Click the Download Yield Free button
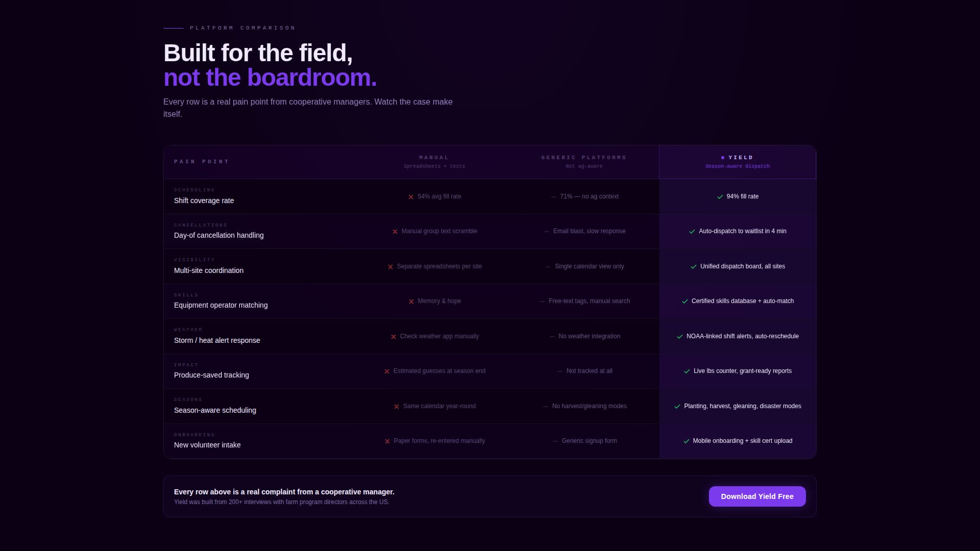Viewport: 980px width, 551px height. (757, 496)
